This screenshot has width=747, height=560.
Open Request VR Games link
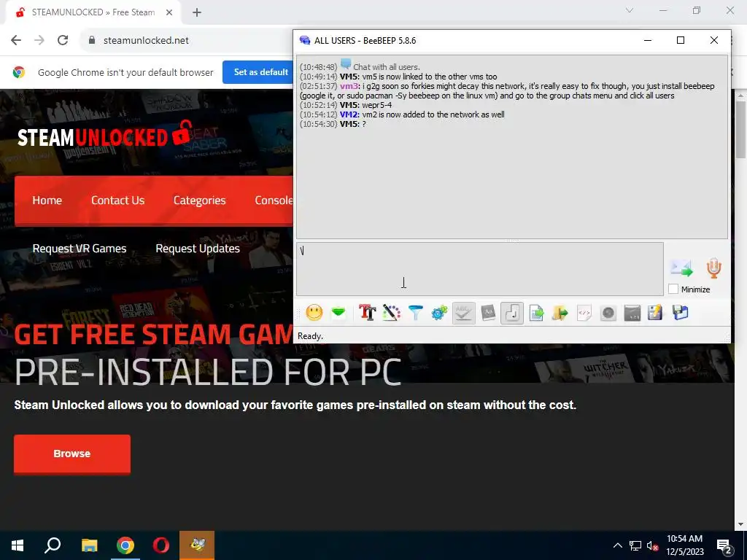coord(80,249)
